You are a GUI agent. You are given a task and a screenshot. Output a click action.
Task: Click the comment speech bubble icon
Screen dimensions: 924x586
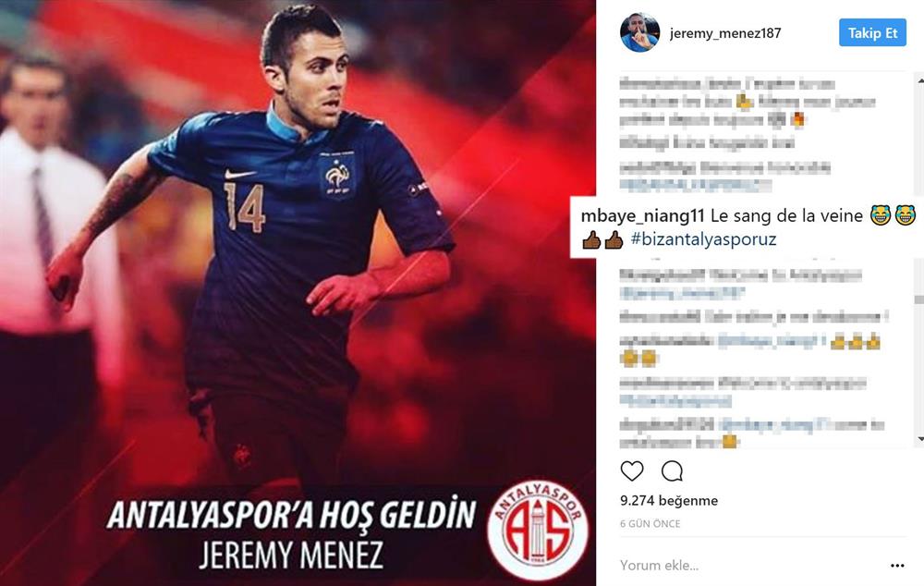672,471
